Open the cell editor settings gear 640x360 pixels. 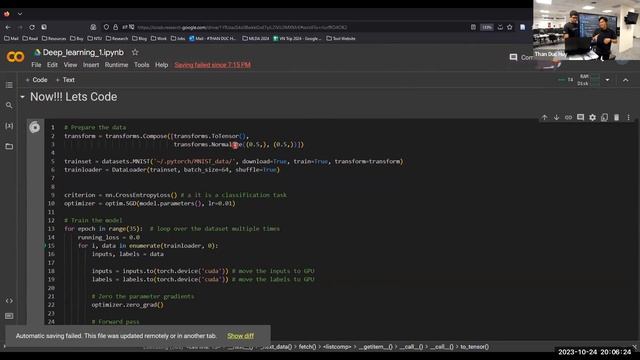point(592,118)
